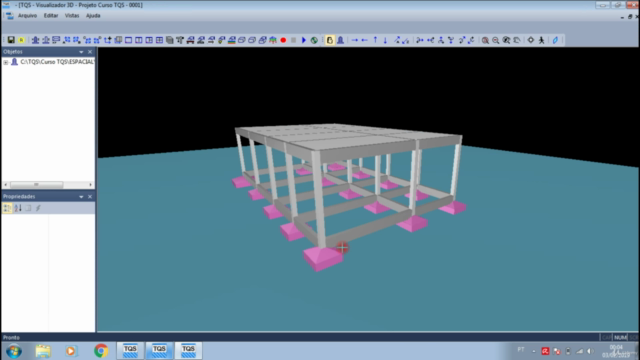Open the Vistas menu
The width and height of the screenshot is (640, 360).
pyautogui.click(x=72, y=16)
